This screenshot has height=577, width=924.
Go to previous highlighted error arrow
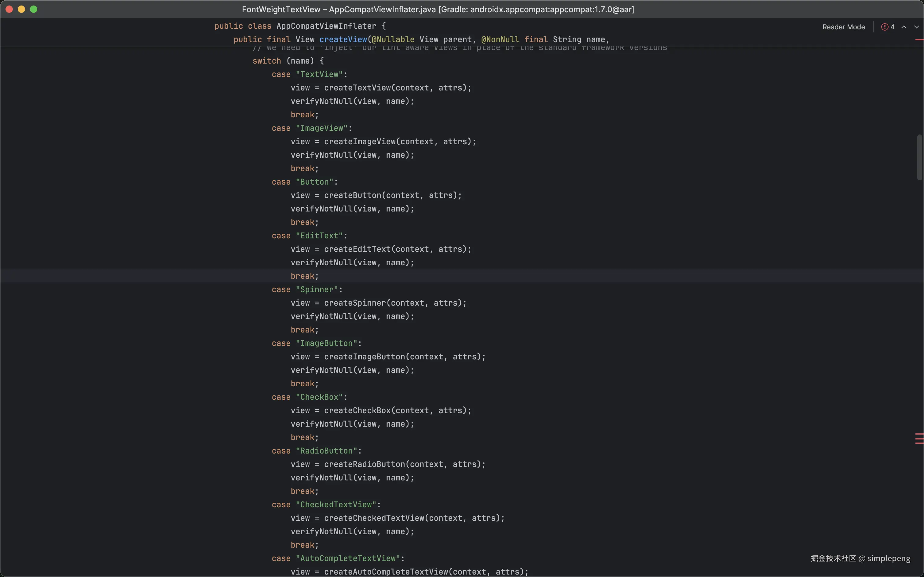[904, 27]
